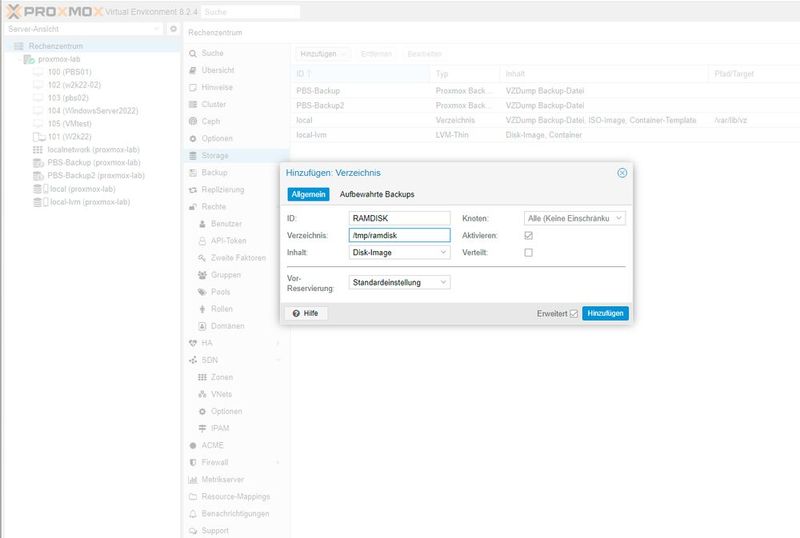
Task: Click the Benachrichtigungen bell icon
Action: point(193,513)
